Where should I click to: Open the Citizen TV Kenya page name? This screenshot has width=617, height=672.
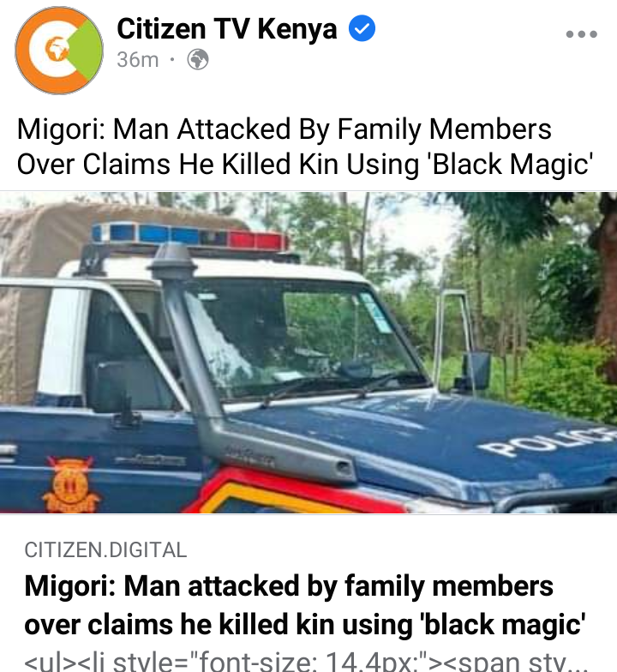(226, 29)
